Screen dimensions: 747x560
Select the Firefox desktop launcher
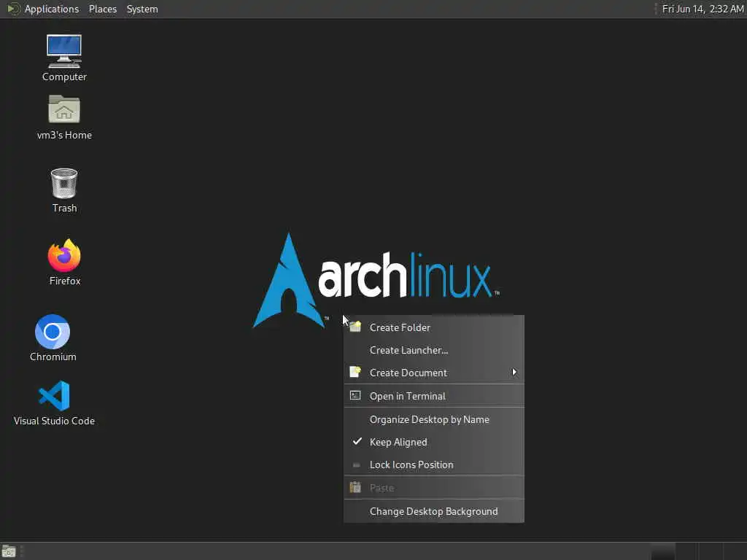pyautogui.click(x=64, y=262)
